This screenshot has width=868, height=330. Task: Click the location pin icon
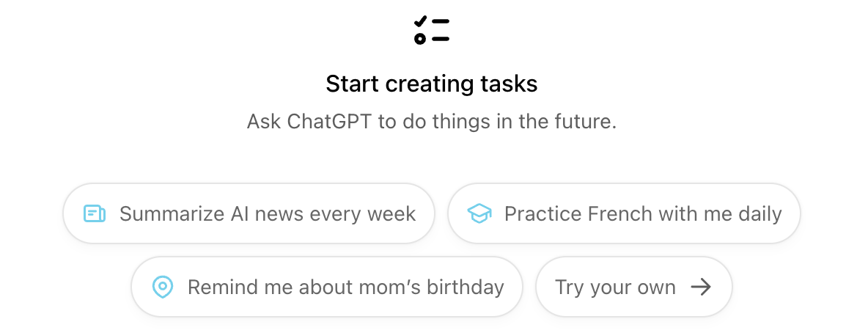(162, 287)
